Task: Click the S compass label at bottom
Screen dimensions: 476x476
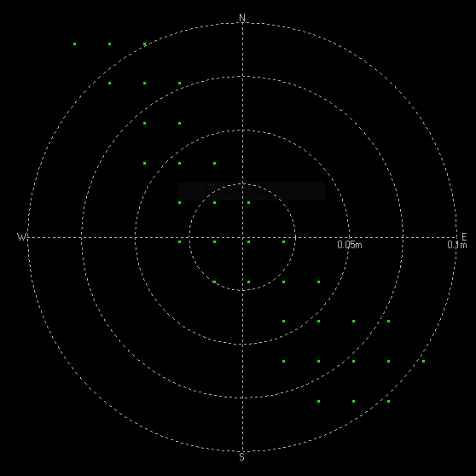Action: [x=241, y=457]
